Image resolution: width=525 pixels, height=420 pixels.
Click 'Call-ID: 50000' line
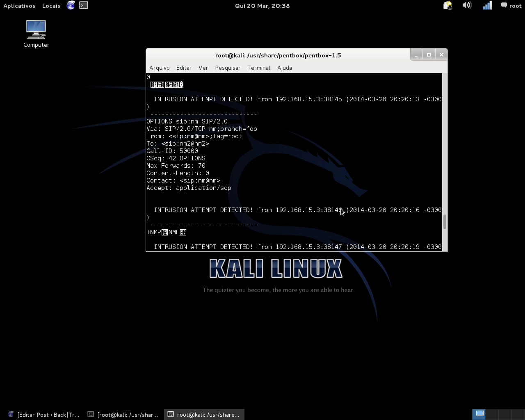(172, 151)
